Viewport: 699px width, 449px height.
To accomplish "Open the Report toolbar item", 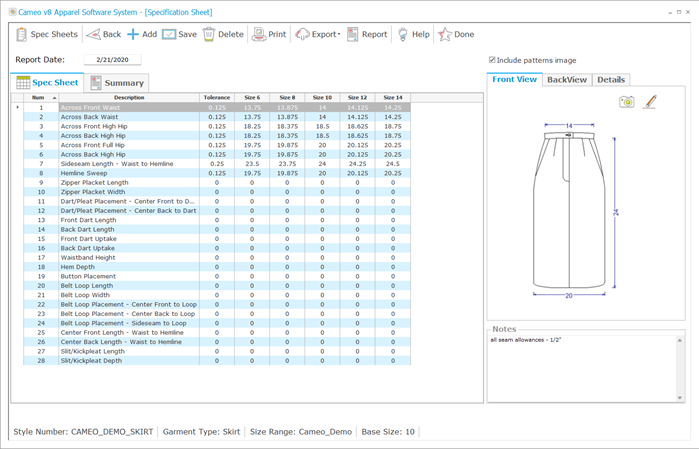I will tap(366, 34).
